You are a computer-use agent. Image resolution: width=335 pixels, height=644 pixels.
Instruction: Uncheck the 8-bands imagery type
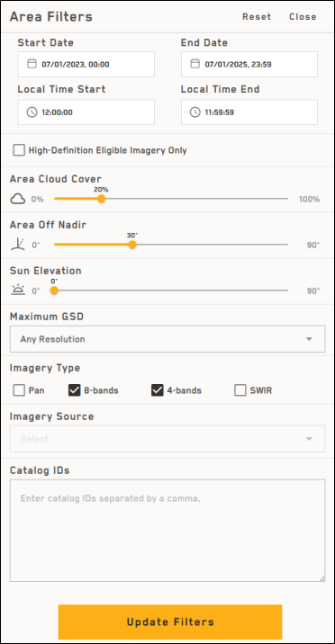click(75, 390)
